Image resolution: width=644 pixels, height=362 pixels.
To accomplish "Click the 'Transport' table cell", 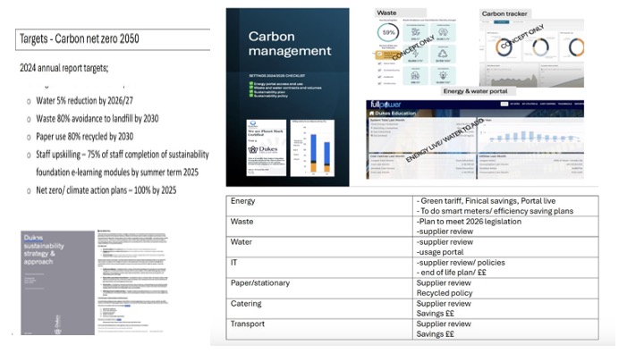I will tap(319, 329).
